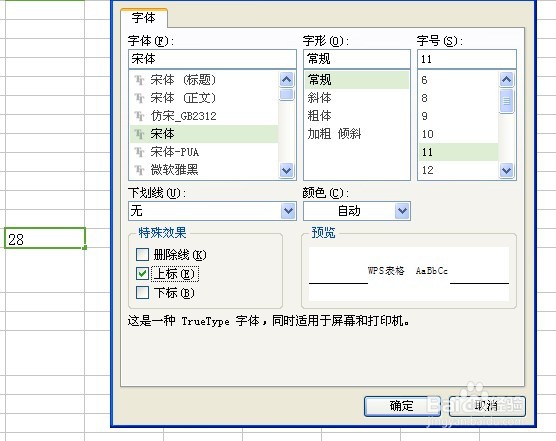Image resolution: width=556 pixels, height=441 pixels.
Task: Choose font 仿宋_GB2312 in the list
Action: pos(204,116)
